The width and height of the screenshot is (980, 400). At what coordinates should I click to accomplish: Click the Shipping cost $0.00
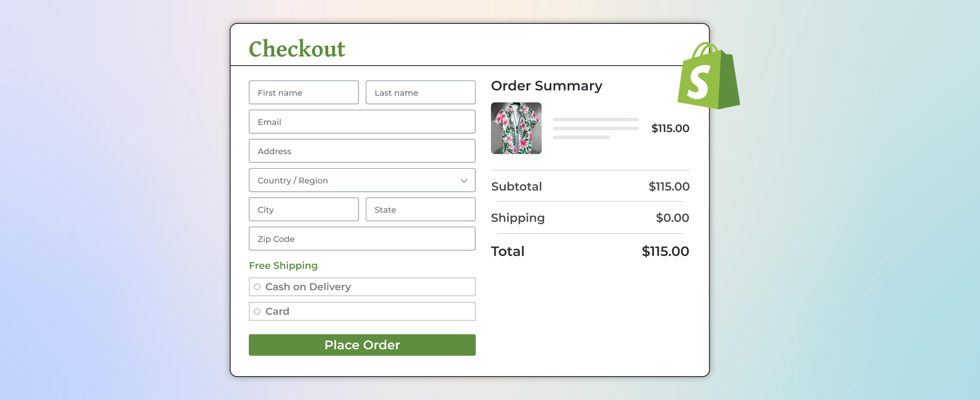672,218
